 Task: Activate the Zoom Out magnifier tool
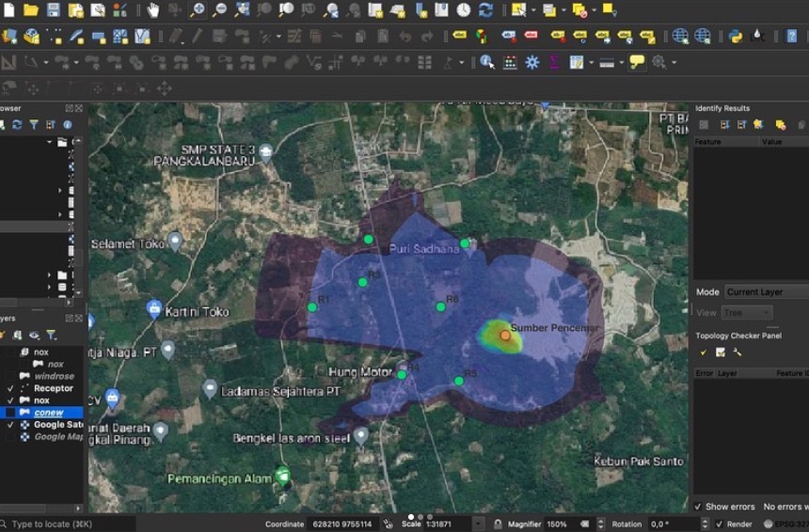point(220,9)
